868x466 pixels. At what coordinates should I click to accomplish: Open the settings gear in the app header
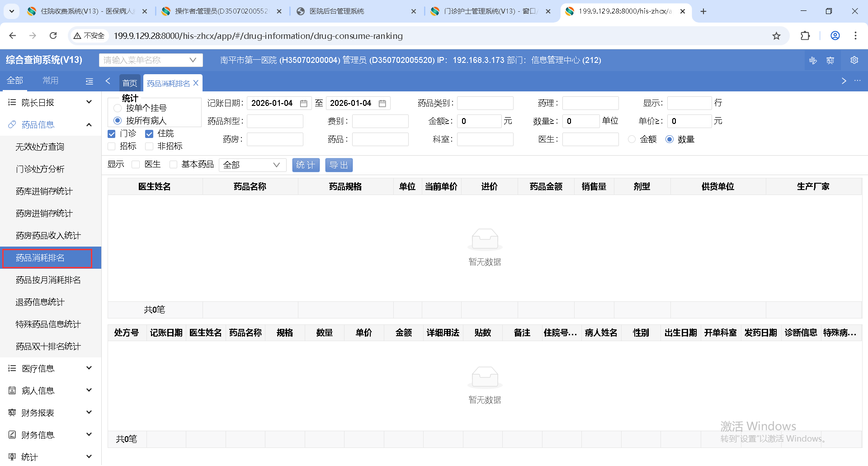(x=854, y=60)
